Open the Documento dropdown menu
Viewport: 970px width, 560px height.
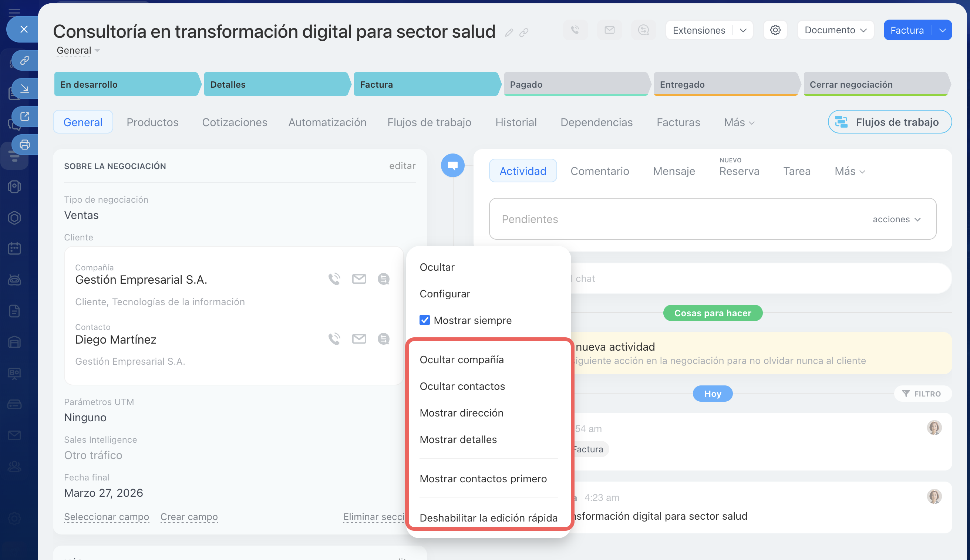[835, 30]
